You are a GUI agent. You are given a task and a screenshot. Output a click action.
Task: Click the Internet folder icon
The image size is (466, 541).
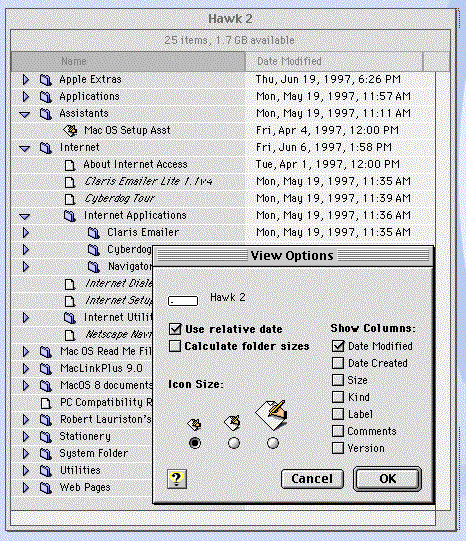point(46,148)
